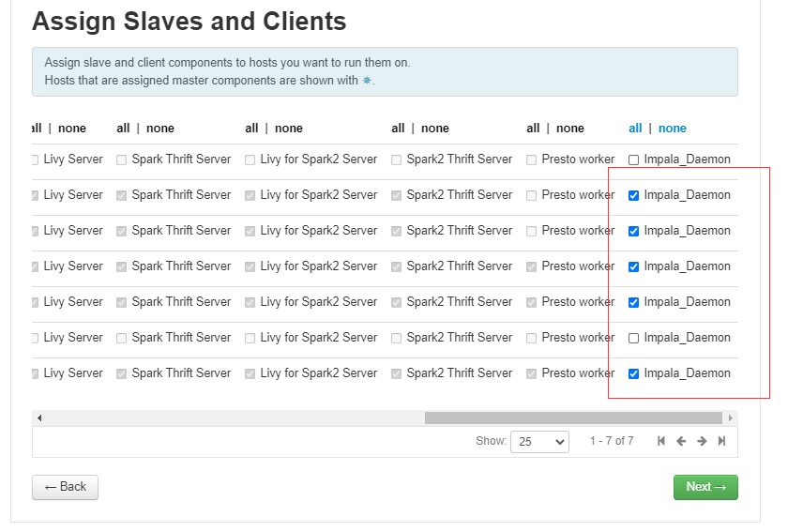The image size is (803, 532).
Task: Click 'none' above Spark Thrift Server column
Action: pyautogui.click(x=160, y=128)
